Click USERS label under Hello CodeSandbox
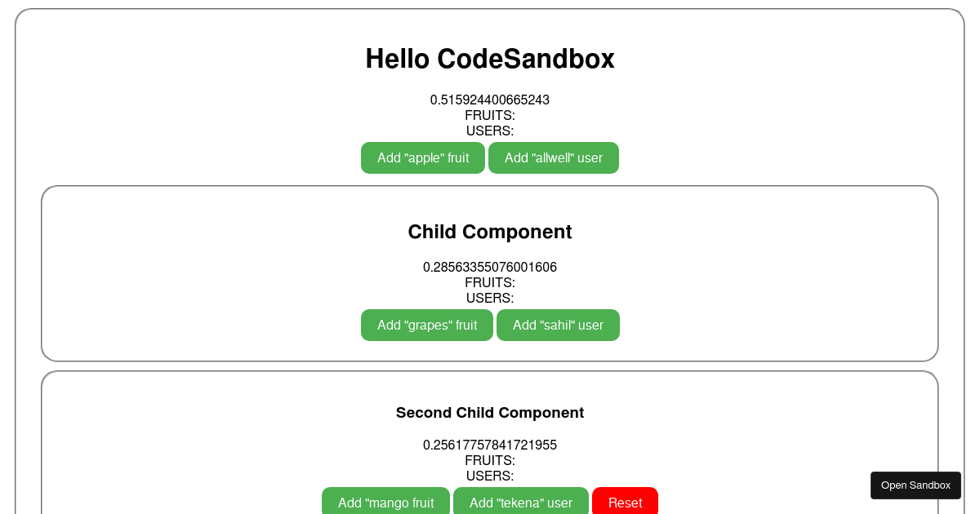 [490, 131]
